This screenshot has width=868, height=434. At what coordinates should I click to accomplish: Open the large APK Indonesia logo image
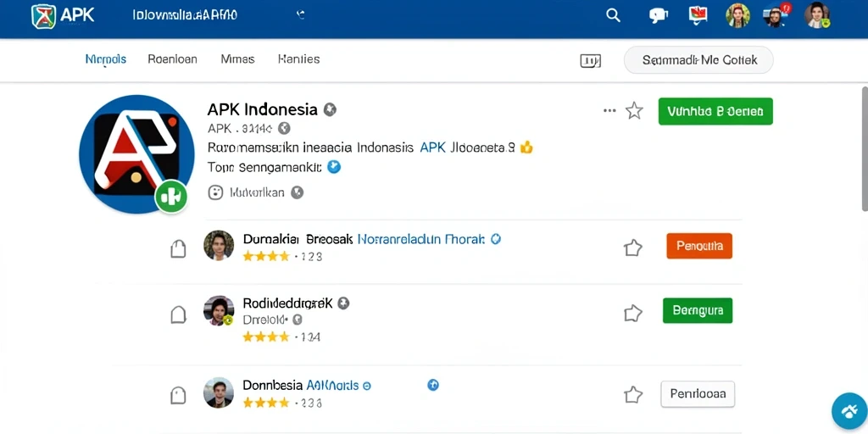point(136,154)
